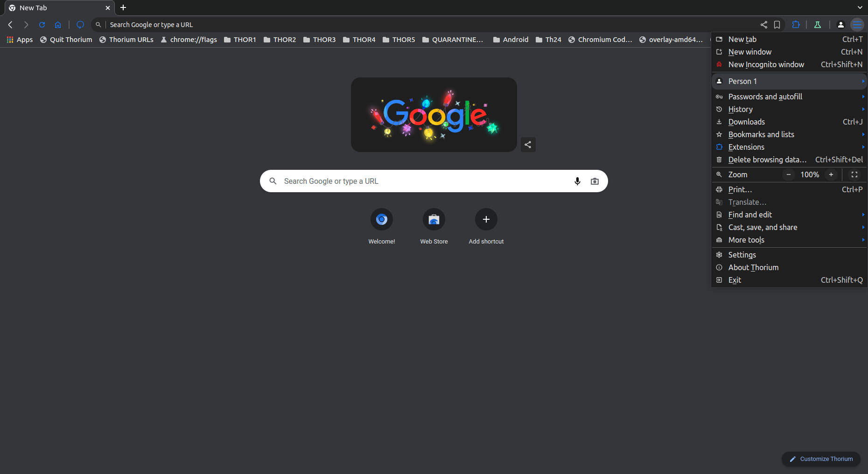Expand Cast, save, and share submenu
Image resolution: width=868 pixels, height=474 pixels.
click(x=789, y=227)
